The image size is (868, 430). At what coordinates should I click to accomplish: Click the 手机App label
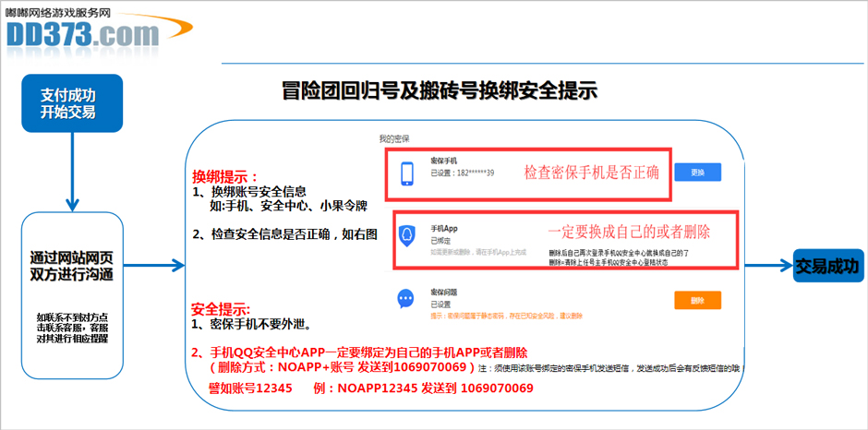coord(444,228)
